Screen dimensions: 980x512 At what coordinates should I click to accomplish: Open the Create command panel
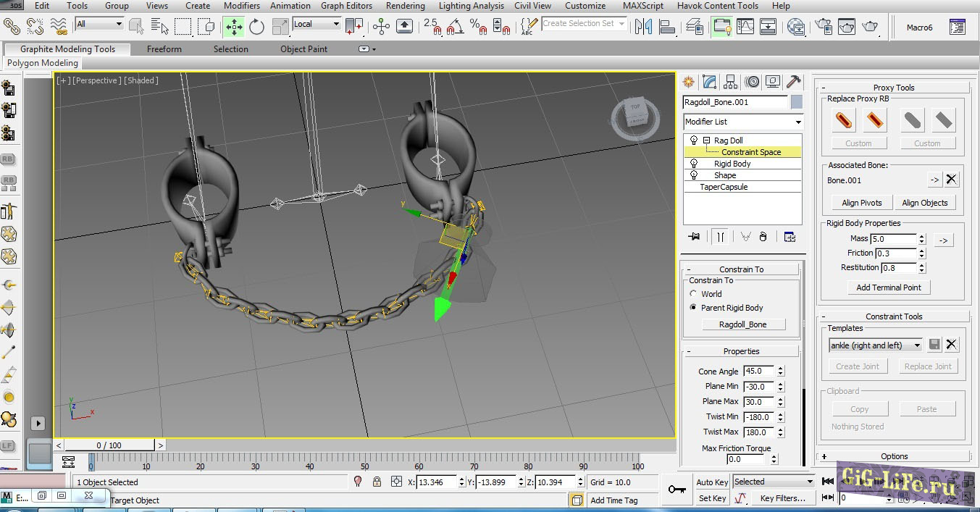pos(689,82)
